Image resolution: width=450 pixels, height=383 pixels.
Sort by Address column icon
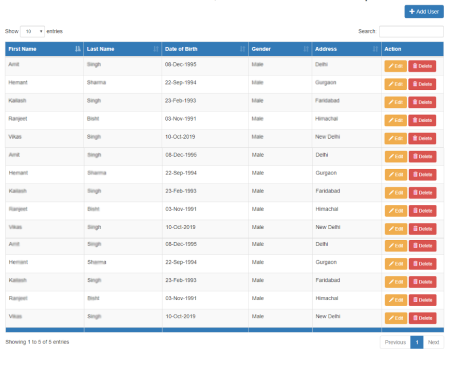coord(375,49)
